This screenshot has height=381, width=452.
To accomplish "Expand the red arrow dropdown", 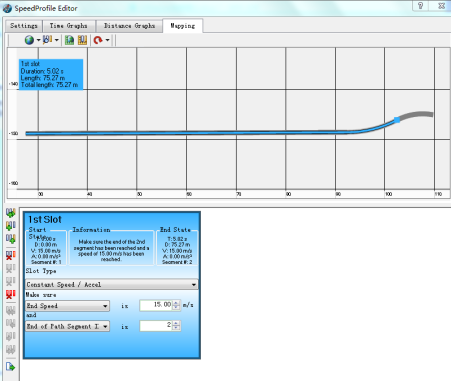I will pyautogui.click(x=107, y=40).
